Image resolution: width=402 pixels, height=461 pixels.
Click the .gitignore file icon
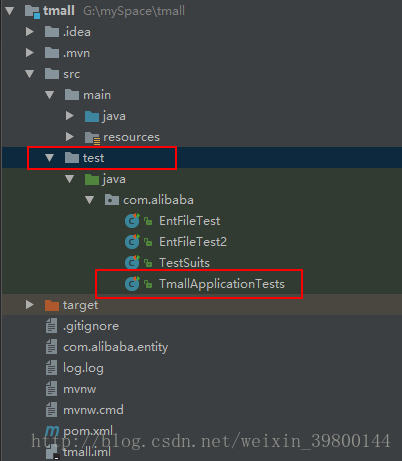click(x=51, y=326)
